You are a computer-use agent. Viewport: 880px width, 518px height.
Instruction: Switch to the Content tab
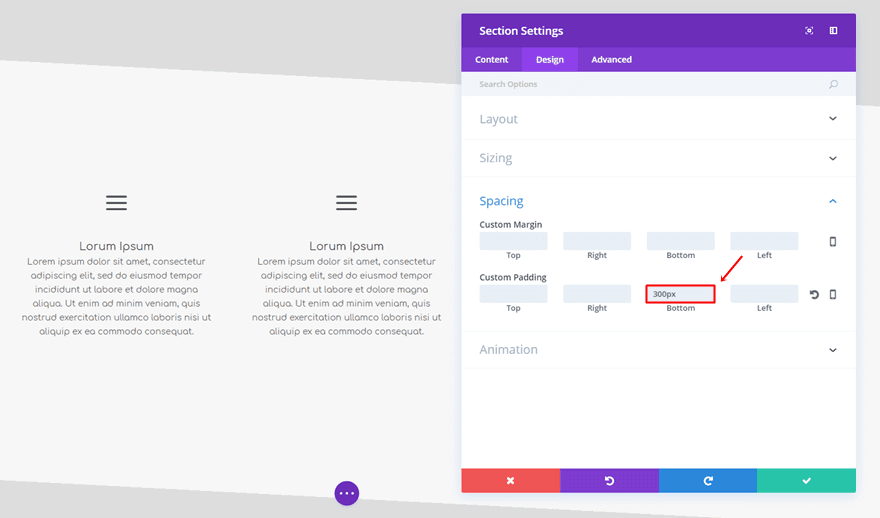(x=492, y=59)
